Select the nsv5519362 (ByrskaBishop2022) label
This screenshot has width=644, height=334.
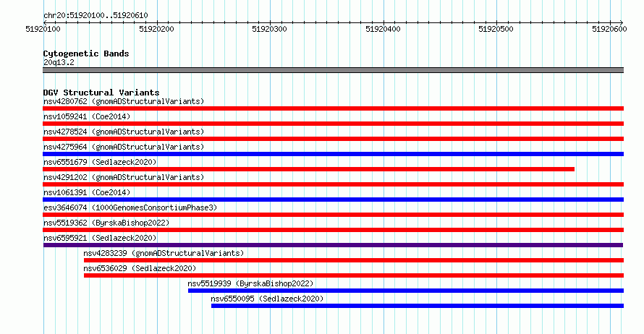pos(106,223)
